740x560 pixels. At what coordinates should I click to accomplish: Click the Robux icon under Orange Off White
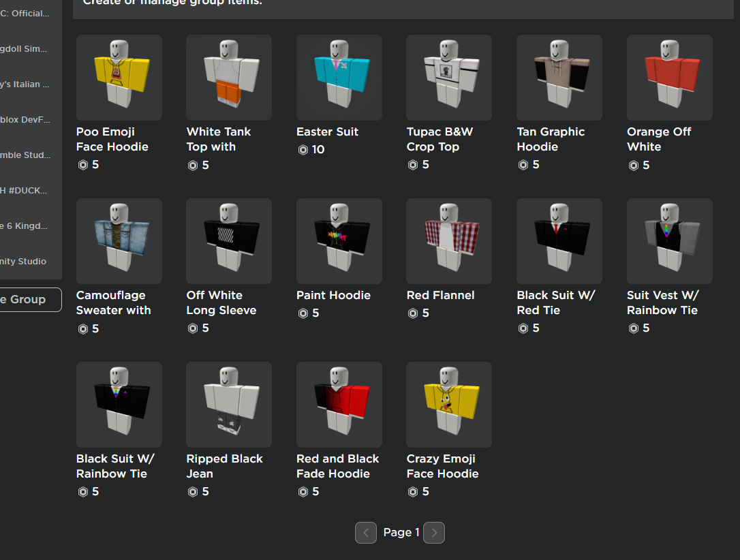tap(633, 166)
